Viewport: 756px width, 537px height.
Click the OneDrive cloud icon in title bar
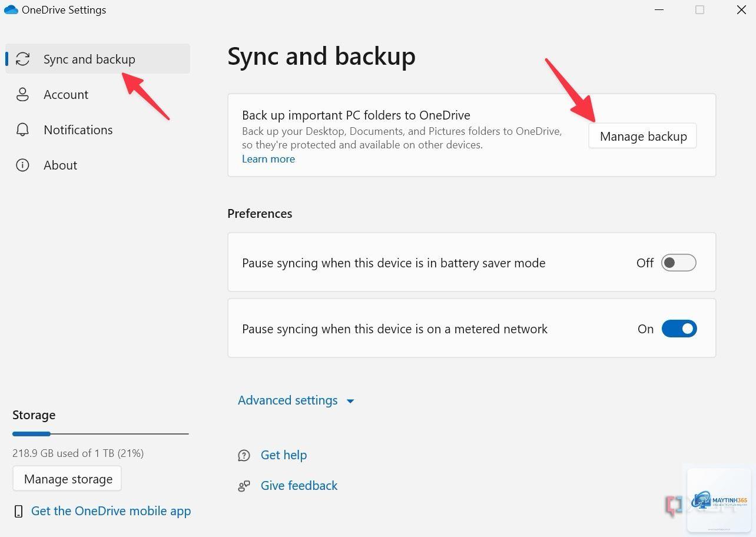11,10
